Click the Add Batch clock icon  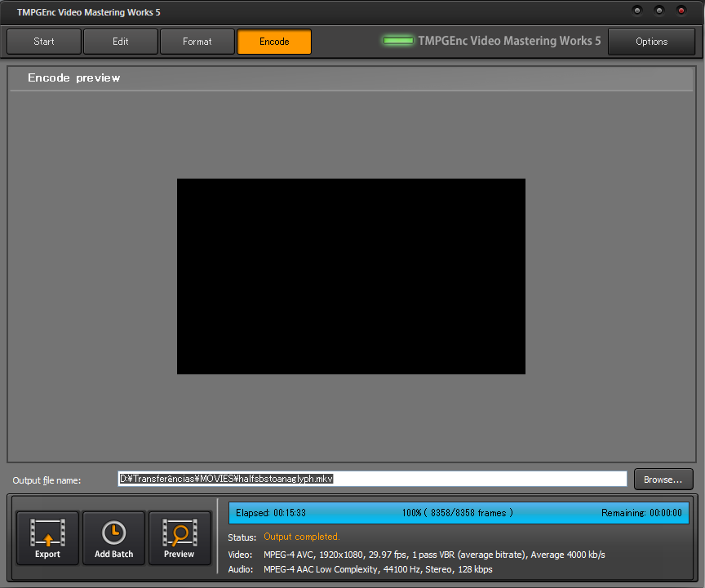(113, 538)
